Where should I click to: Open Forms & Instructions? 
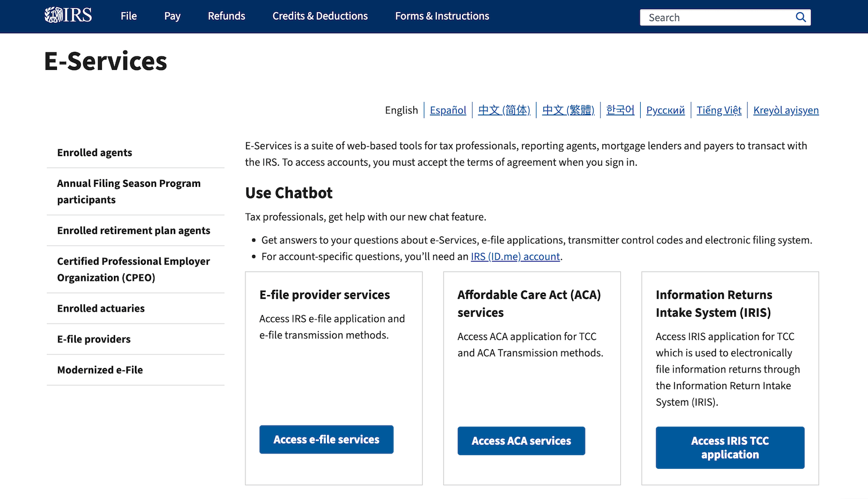point(441,16)
